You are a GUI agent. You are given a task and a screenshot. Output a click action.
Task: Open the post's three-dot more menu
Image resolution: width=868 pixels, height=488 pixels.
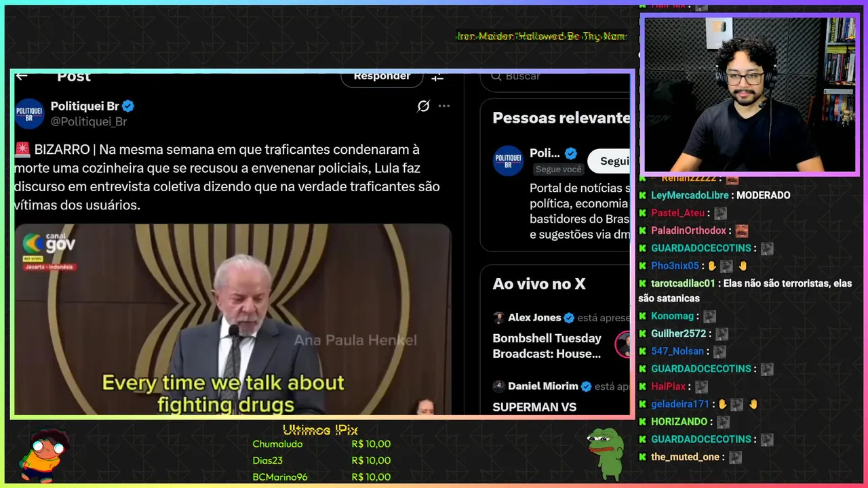pyautogui.click(x=444, y=106)
